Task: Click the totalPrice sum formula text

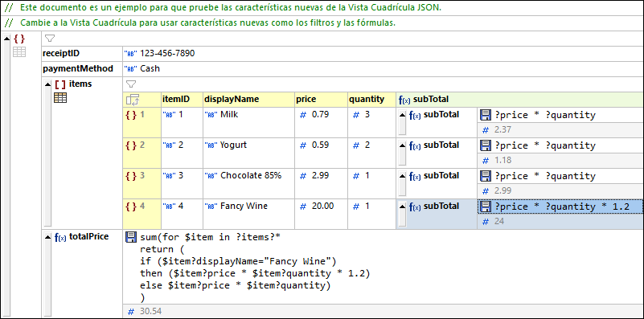Action: (255, 268)
